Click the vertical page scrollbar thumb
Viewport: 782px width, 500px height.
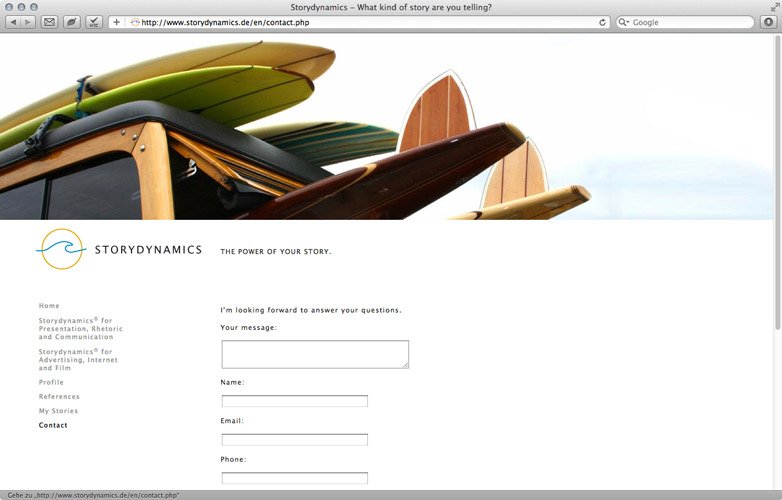[x=777, y=181]
